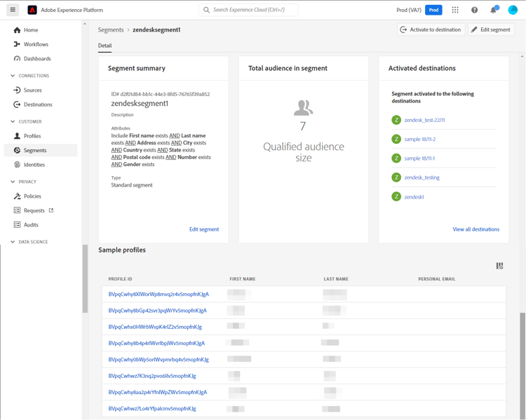This screenshot has width=526, height=420.
Task: Go to Segments breadcrumb link
Action: [x=111, y=30]
